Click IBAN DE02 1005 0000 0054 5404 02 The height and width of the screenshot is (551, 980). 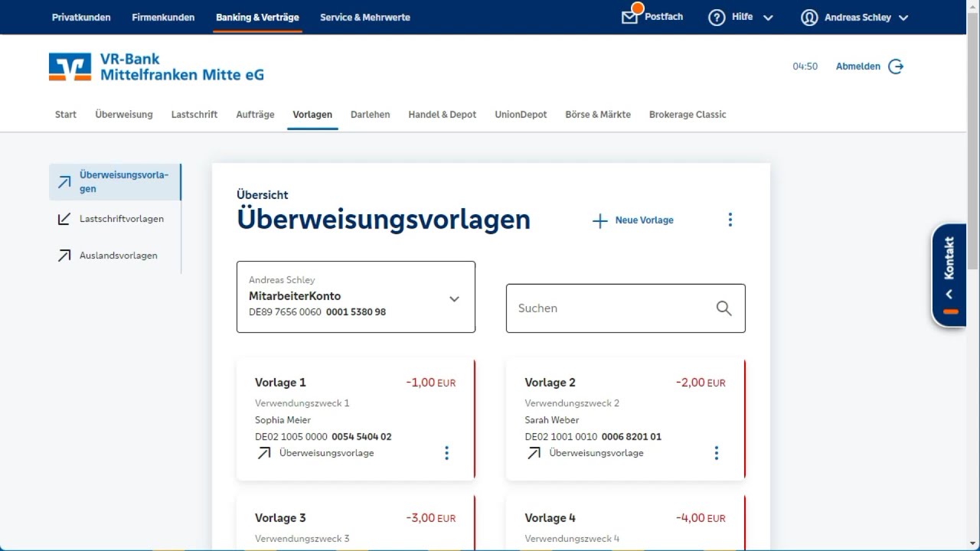pos(323,437)
